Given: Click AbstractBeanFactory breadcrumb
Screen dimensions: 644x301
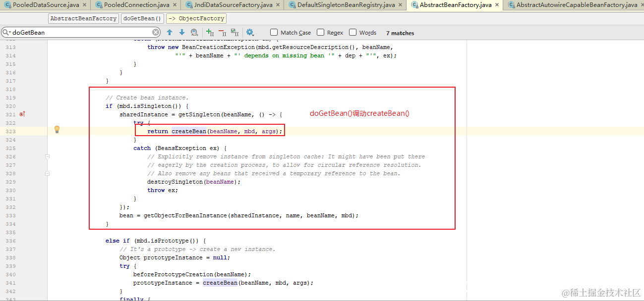Looking at the screenshot, I should [83, 18].
